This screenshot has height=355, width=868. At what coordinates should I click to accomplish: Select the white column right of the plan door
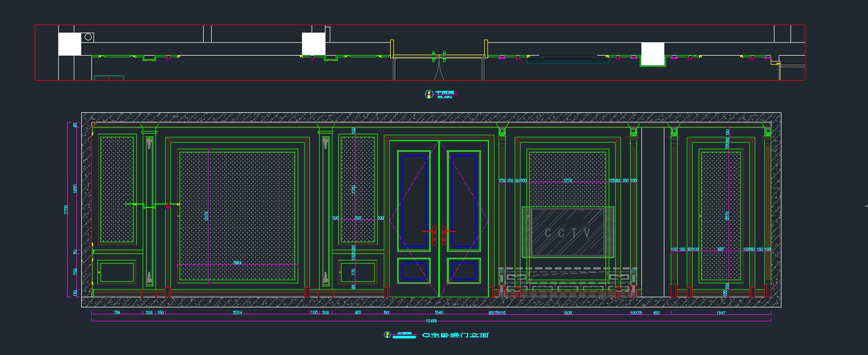pyautogui.click(x=652, y=53)
